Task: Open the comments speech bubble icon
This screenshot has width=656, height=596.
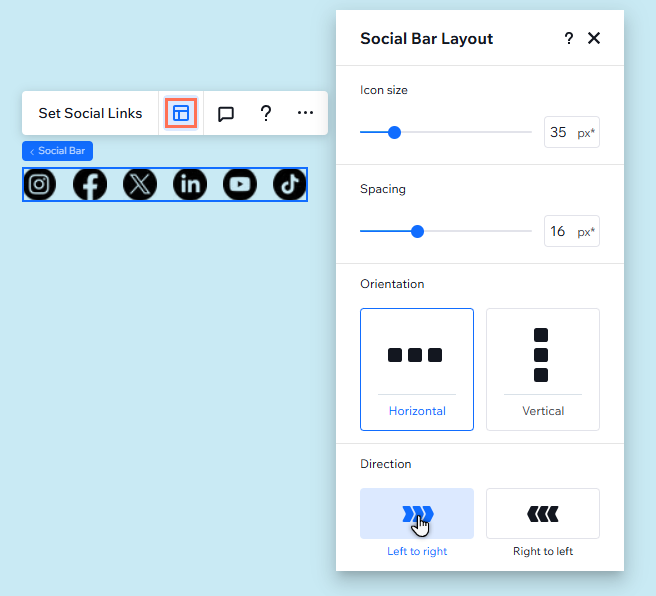Action: coord(226,113)
